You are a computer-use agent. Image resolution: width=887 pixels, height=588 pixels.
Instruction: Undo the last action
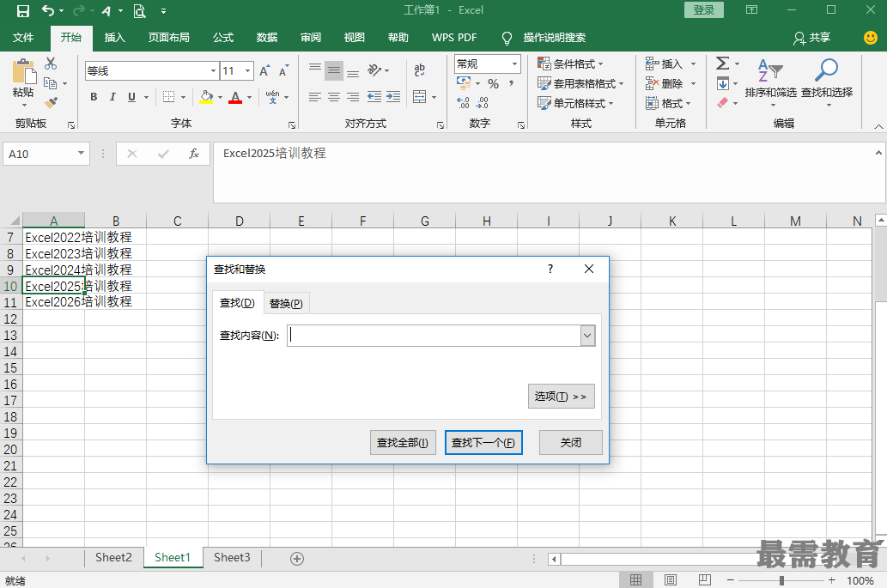(48, 11)
